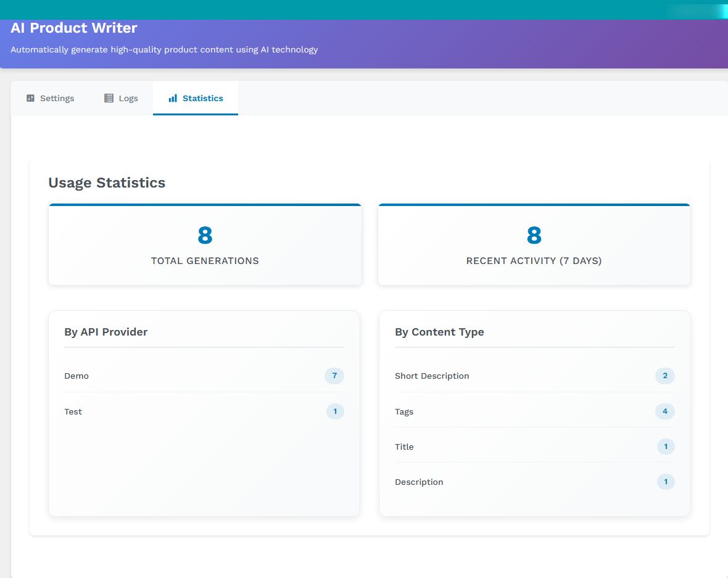Image resolution: width=728 pixels, height=578 pixels.
Task: Click the Statistics bar chart icon
Action: tap(173, 98)
